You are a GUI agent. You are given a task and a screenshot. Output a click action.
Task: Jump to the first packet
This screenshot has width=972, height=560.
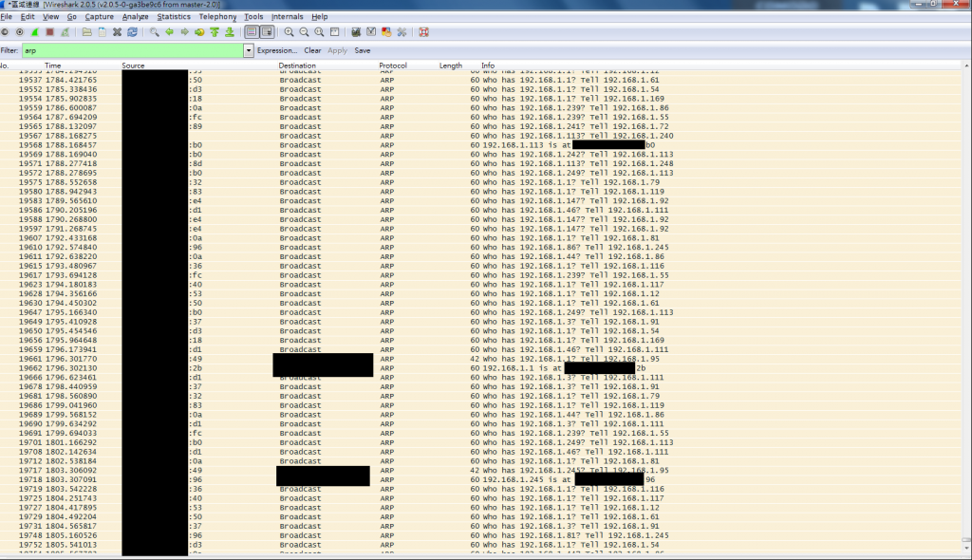[215, 32]
